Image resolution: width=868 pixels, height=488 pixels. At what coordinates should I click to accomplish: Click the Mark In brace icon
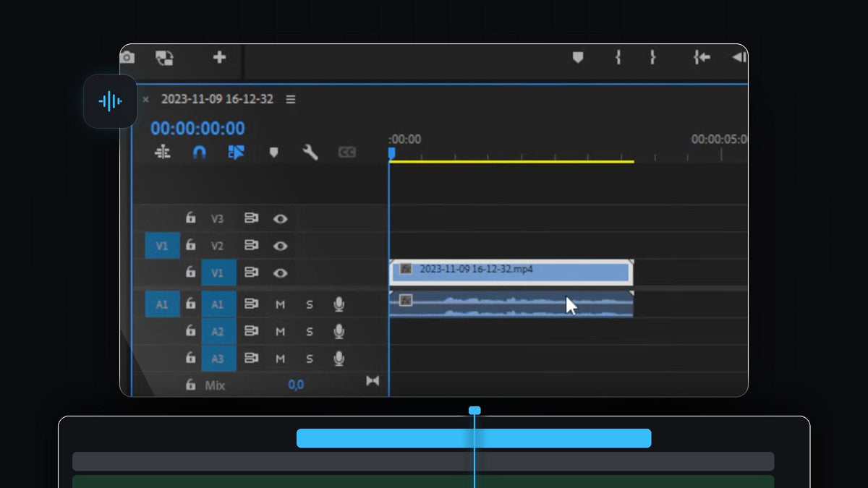(x=618, y=57)
